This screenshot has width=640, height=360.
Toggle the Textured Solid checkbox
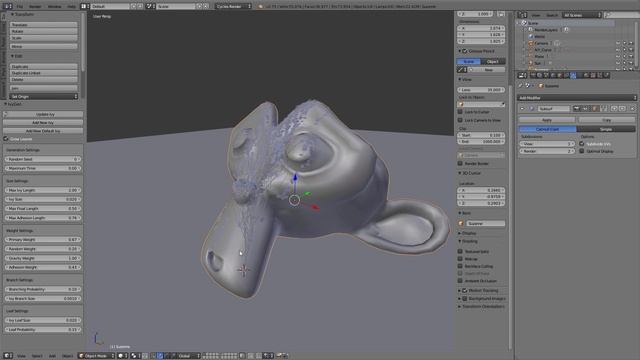pos(460,251)
